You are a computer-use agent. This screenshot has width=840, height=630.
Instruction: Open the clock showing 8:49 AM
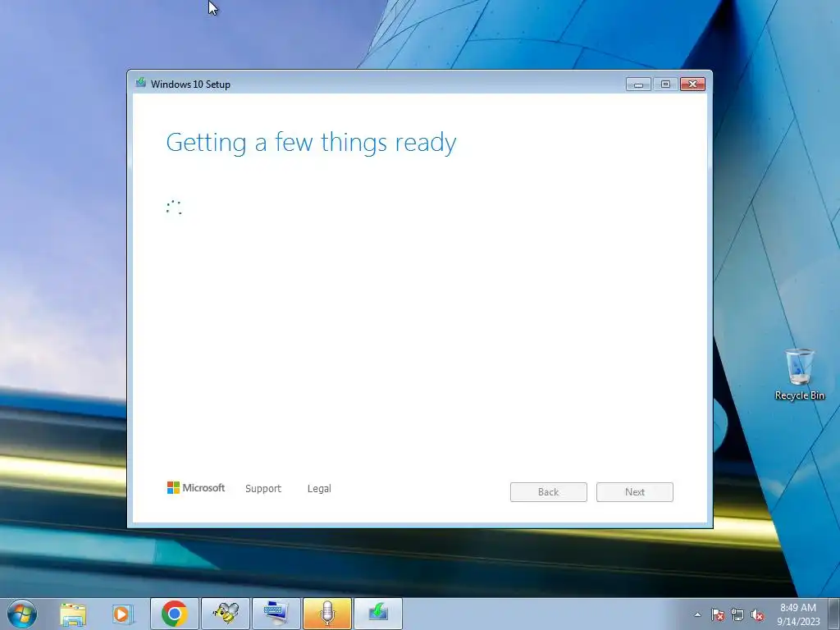tap(798, 614)
